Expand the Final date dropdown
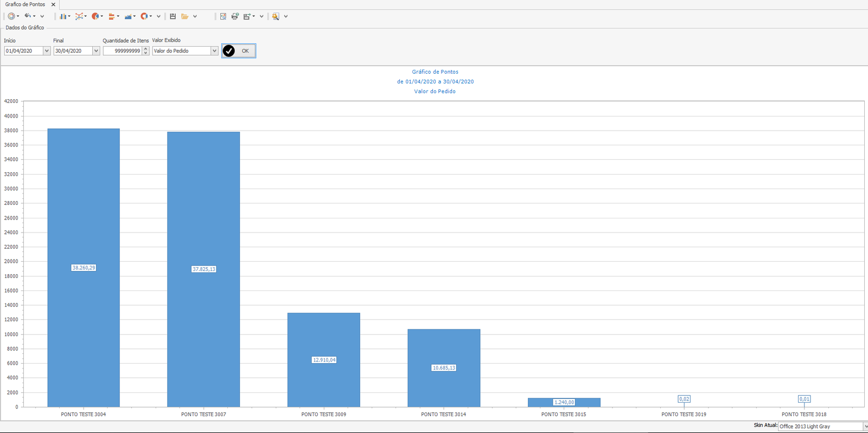 click(x=96, y=51)
